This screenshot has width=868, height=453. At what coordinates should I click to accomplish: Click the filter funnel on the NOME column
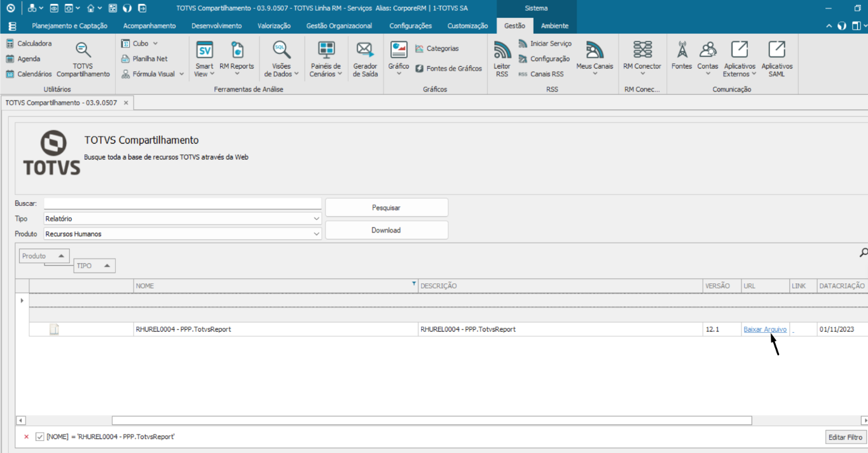pos(414,283)
